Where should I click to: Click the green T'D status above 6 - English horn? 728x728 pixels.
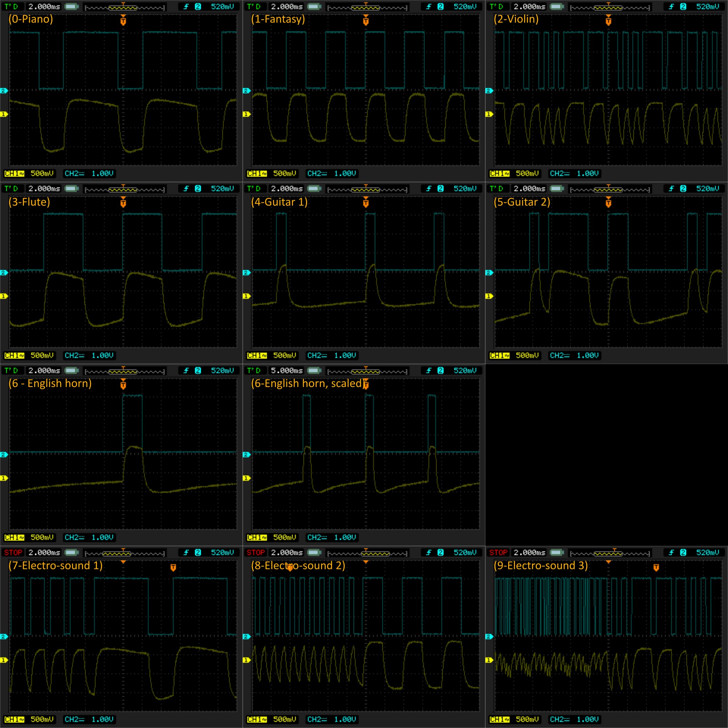[11, 371]
